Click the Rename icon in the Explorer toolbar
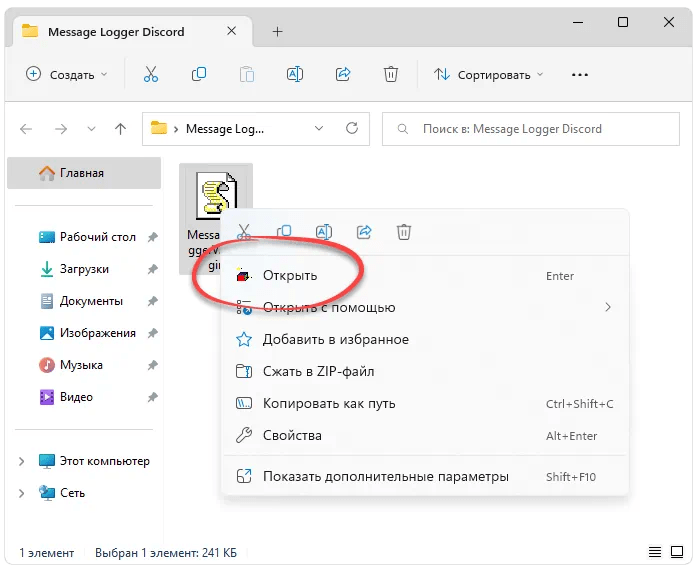This screenshot has height=573, width=700. [x=295, y=74]
